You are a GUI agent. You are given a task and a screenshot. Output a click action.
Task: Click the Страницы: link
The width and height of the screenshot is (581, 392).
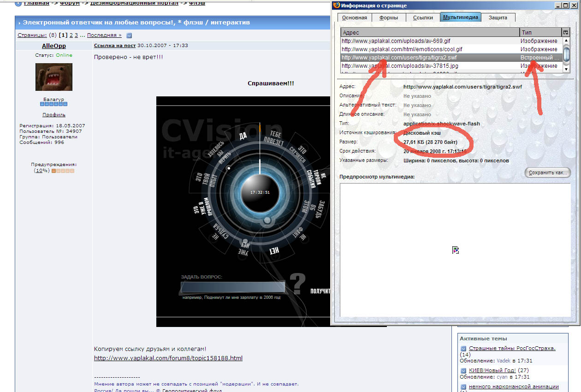click(32, 35)
